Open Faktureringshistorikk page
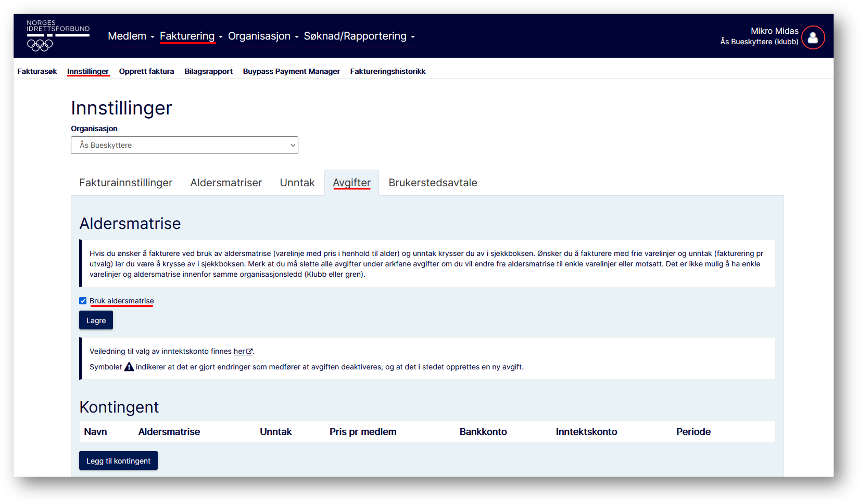The image size is (861, 504). [388, 71]
